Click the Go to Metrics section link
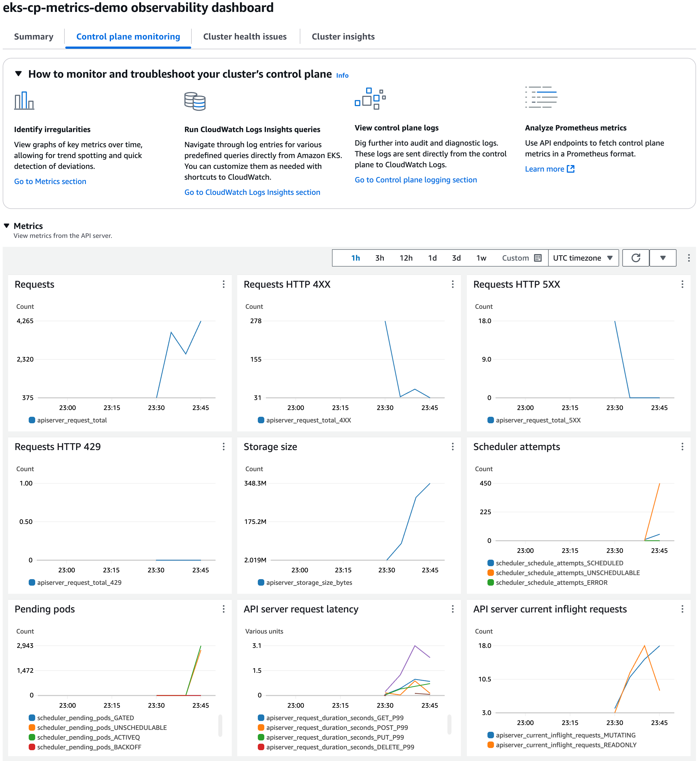Viewport: 700px width, 761px height. (50, 181)
